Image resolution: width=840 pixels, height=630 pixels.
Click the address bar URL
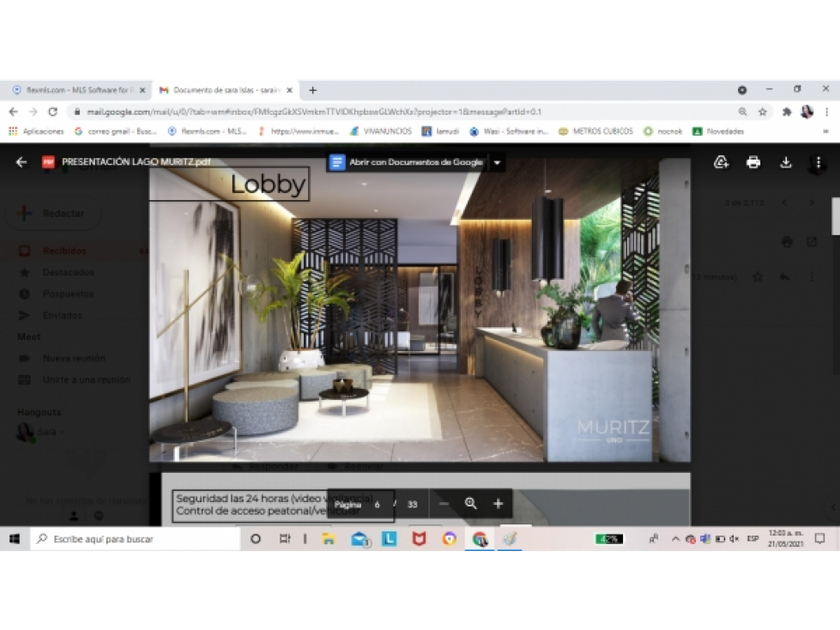pos(314,111)
